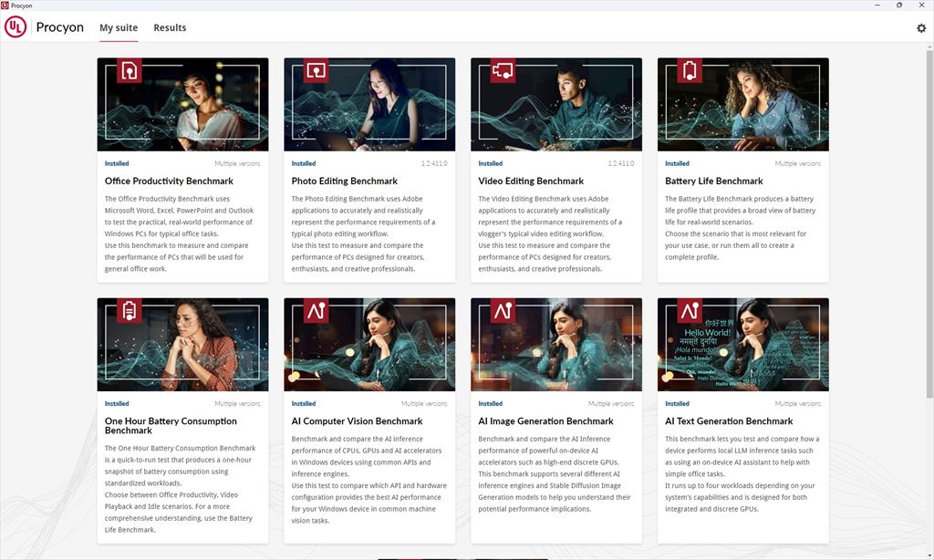This screenshot has width=934, height=560.
Task: Click the AI Text Generation AI icon
Action: (x=690, y=310)
